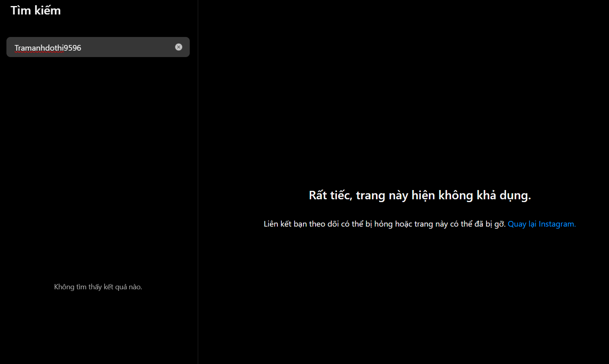Click the 'Không tìm thấy kết quả nào.' message
609x364 pixels.
click(x=98, y=287)
